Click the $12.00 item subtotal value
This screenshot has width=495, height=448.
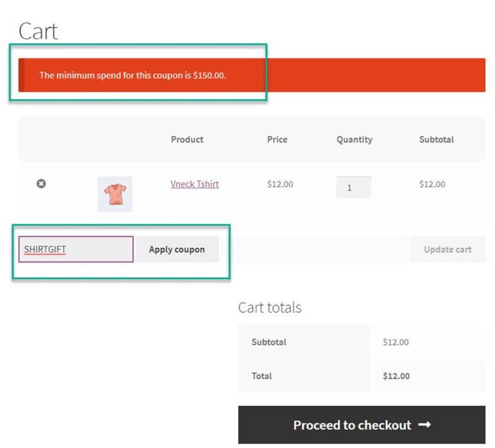click(x=436, y=184)
